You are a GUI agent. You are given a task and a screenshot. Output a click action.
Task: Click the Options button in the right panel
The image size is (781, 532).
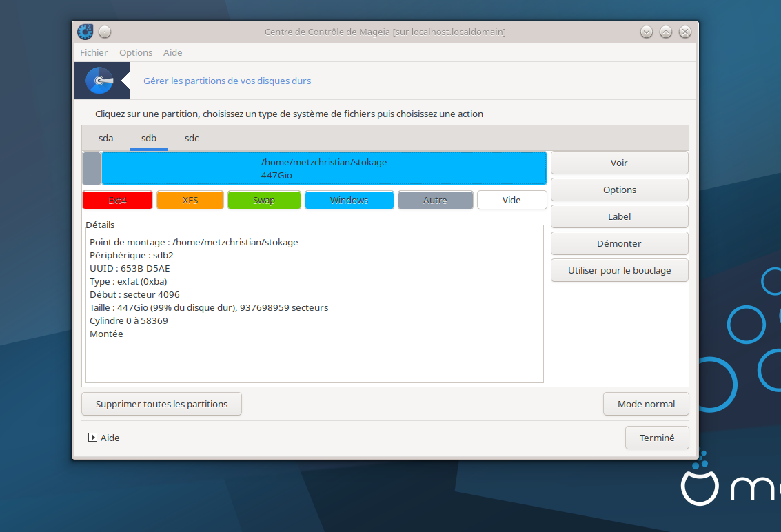pos(619,190)
